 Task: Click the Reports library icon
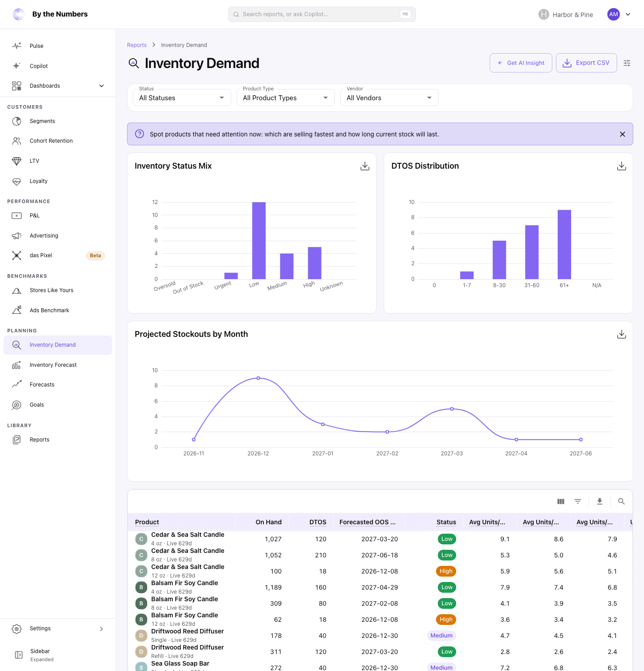17,440
